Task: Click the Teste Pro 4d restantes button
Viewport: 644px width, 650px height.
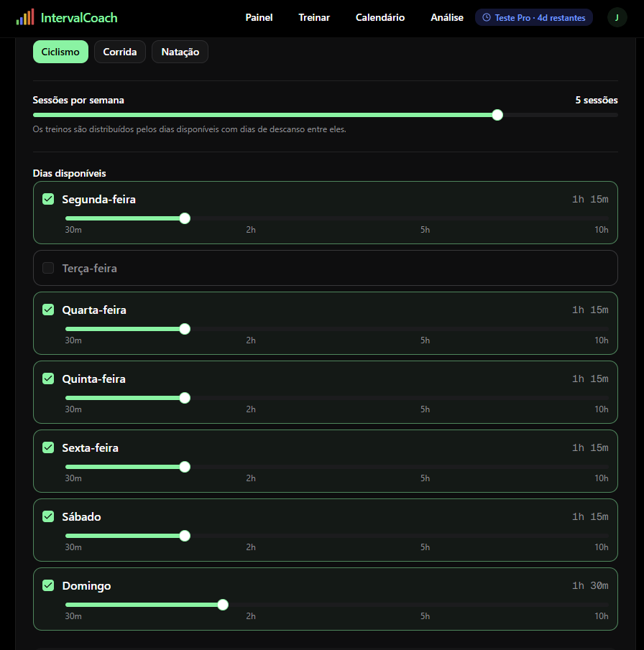Action: (x=533, y=17)
